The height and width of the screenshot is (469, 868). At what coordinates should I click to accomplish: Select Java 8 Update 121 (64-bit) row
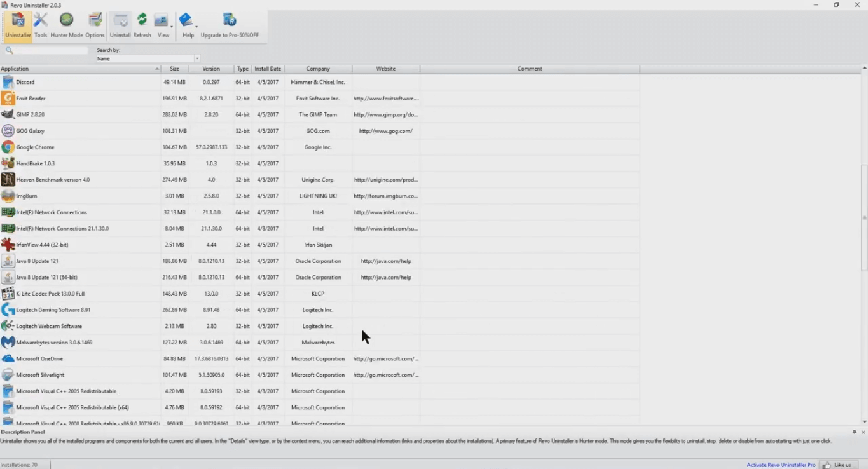click(x=320, y=277)
